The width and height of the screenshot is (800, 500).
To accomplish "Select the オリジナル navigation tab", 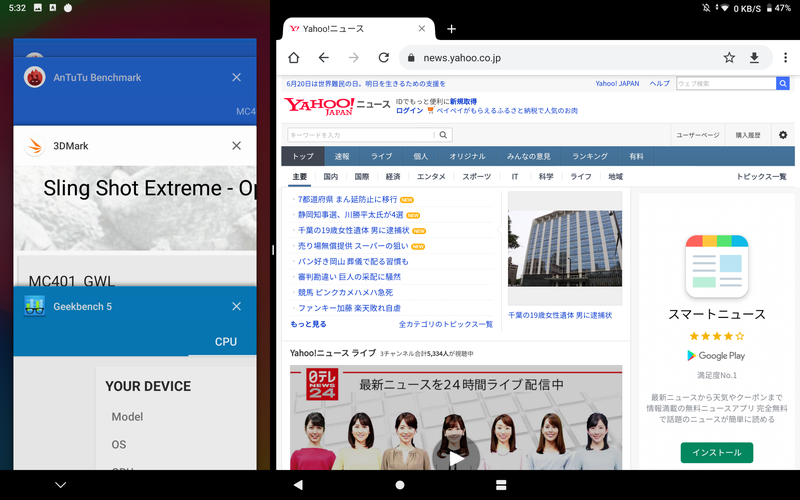I will 467,156.
